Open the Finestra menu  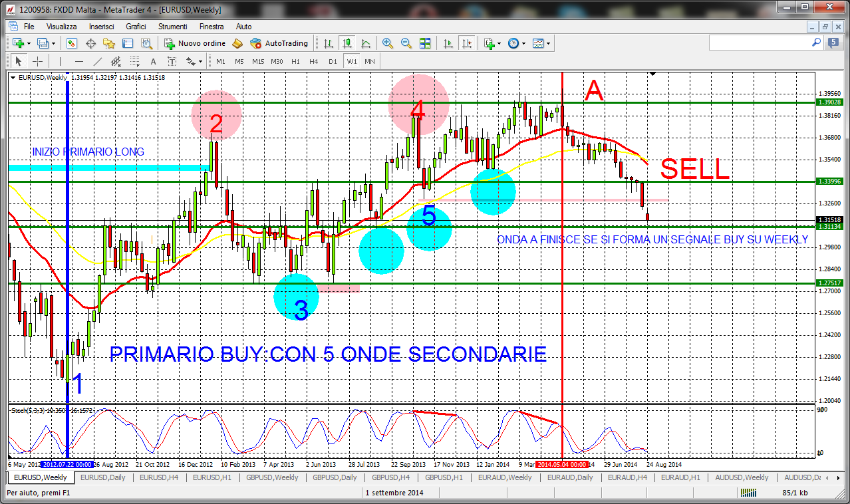212,27
